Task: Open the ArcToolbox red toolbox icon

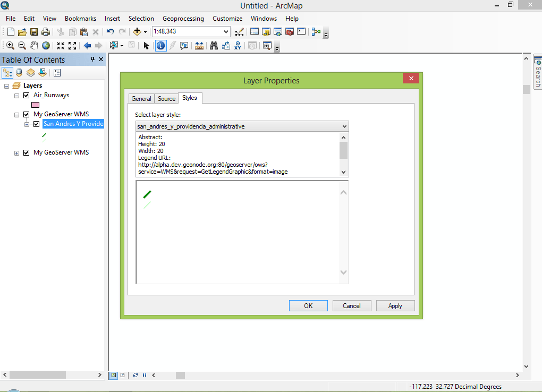Action: click(x=290, y=32)
